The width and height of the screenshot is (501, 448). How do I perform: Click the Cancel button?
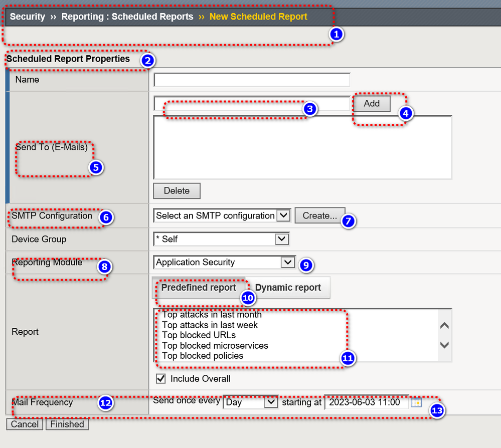coord(25,424)
